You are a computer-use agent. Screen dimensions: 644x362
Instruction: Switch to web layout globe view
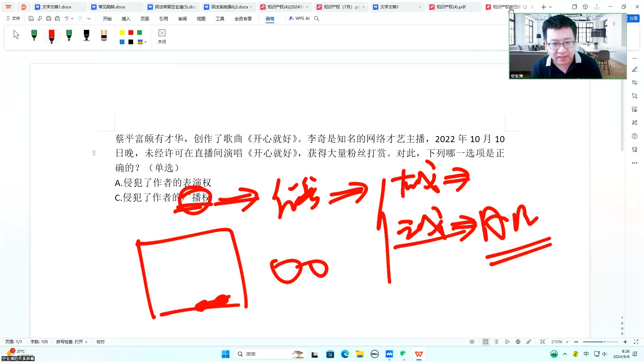click(518, 342)
